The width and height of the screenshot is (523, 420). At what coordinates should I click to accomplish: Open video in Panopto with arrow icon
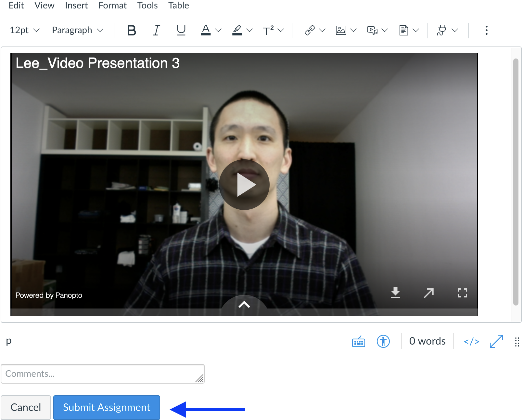tap(429, 293)
